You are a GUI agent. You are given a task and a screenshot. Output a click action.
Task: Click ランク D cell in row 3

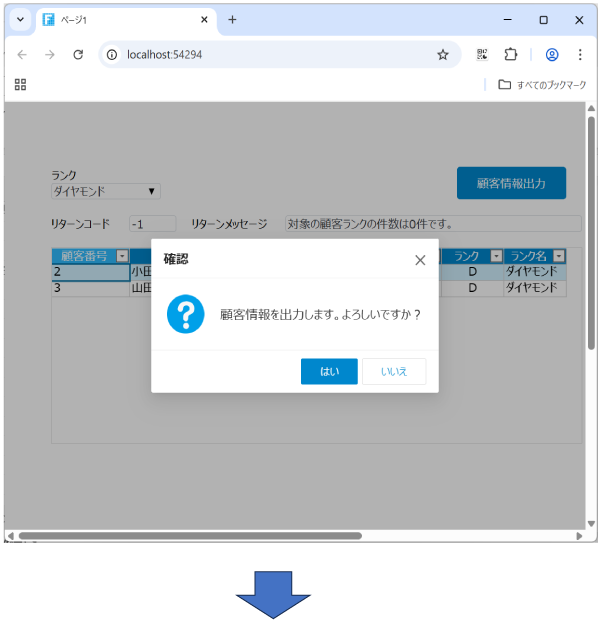tap(472, 288)
